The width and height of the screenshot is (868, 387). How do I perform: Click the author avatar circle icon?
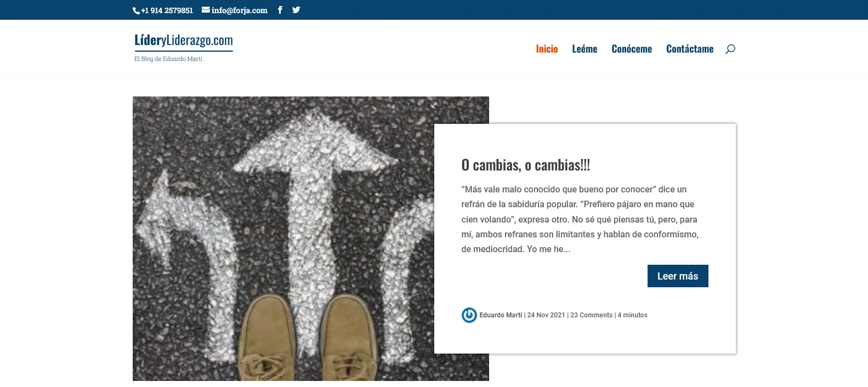coord(469,315)
